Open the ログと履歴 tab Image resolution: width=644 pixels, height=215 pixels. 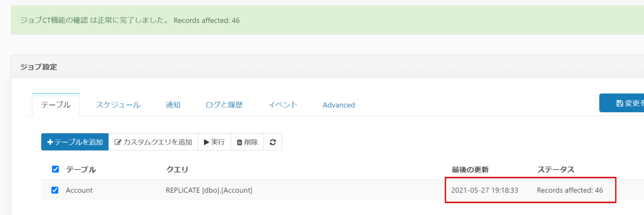pyautogui.click(x=224, y=105)
